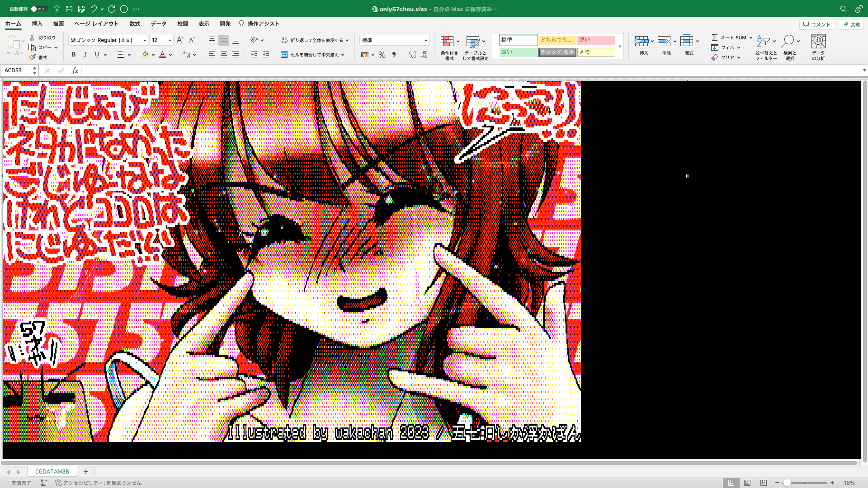Open the font name combo box 游ゴシック

[x=108, y=40]
